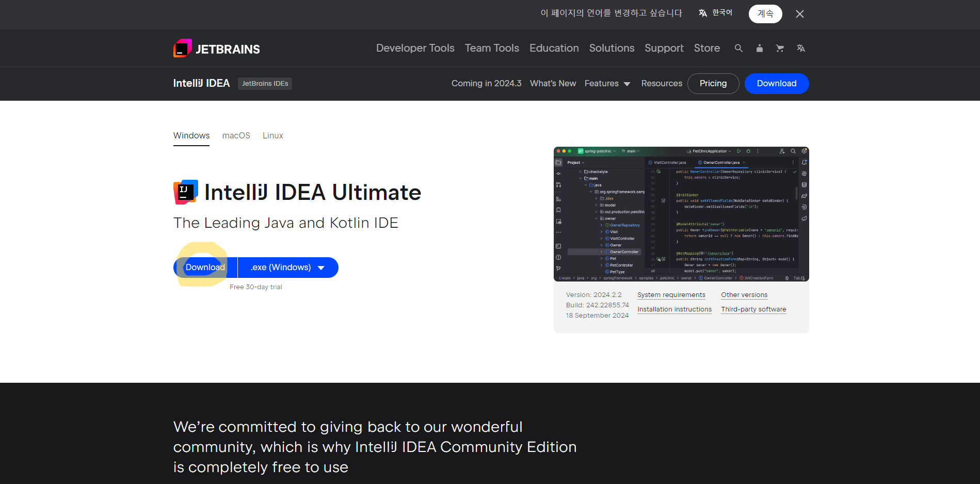Screen dimensions: 980x484
Task: Open the Team Tools menu
Action: pyautogui.click(x=492, y=48)
